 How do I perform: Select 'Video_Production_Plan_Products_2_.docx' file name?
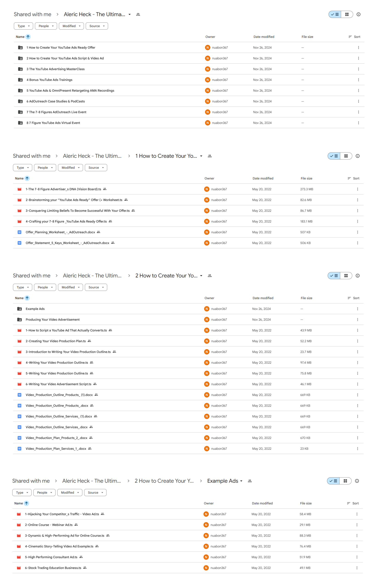[56, 438]
